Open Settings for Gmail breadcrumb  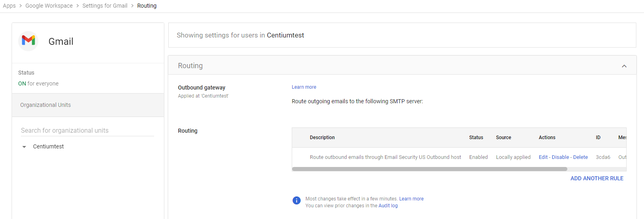pyautogui.click(x=105, y=6)
